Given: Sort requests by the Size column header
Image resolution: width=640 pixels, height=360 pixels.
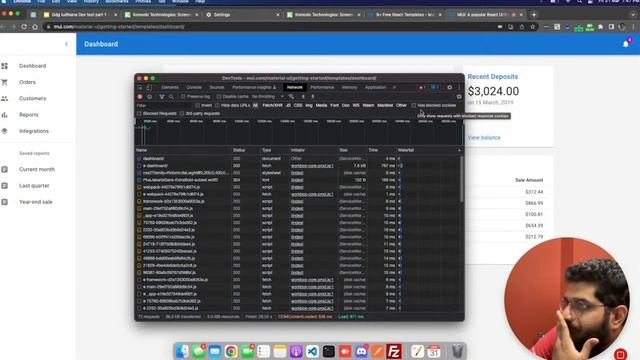Looking at the screenshot, I should click(352, 150).
